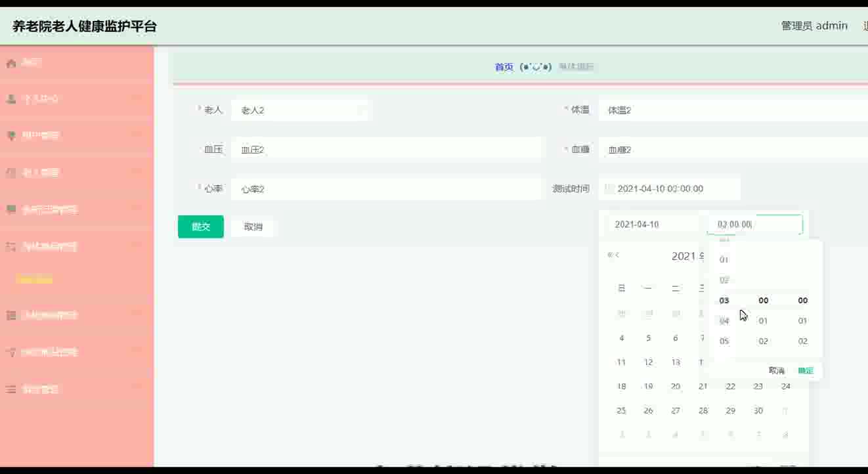Pick calendar day 29
This screenshot has width=868, height=474.
730,411
